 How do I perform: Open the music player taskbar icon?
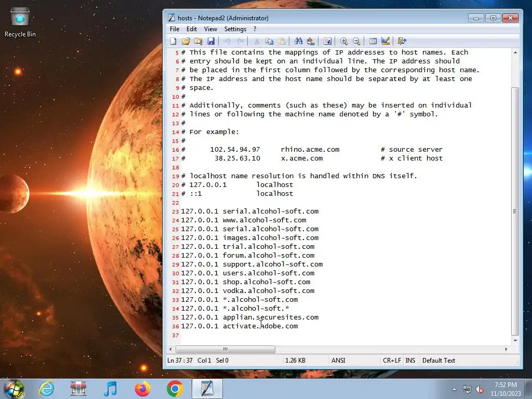111,389
